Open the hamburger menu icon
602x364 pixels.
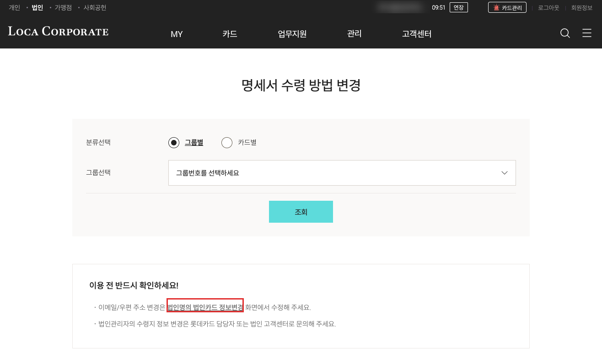587,33
